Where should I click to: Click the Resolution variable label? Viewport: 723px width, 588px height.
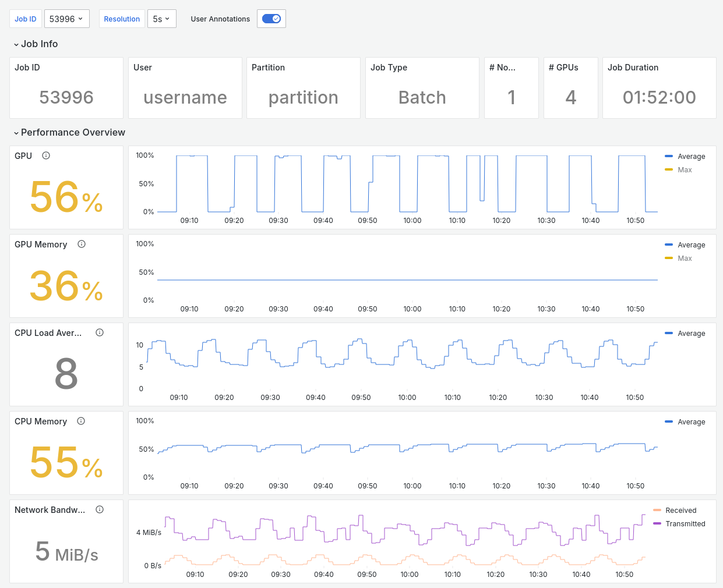[x=122, y=19]
